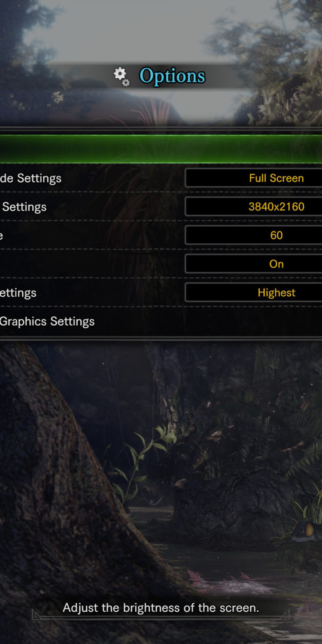The width and height of the screenshot is (322, 644).
Task: Click the left corner ornament of hint bar
Action: (x=37, y=616)
